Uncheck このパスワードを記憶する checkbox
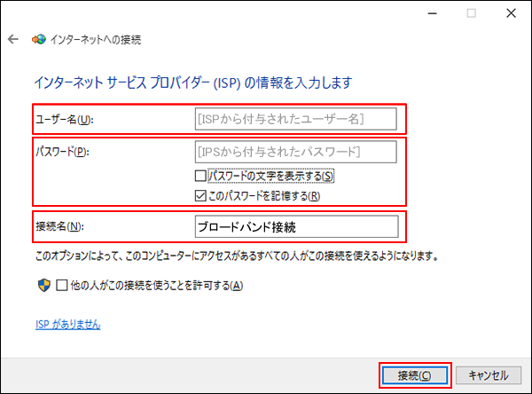The width and height of the screenshot is (532, 394). click(x=200, y=196)
